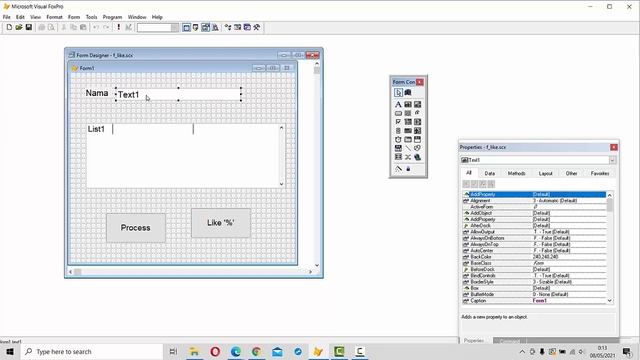Screen dimensions: 640x360
Task: Select the Nama label on the form
Action: coord(97,93)
